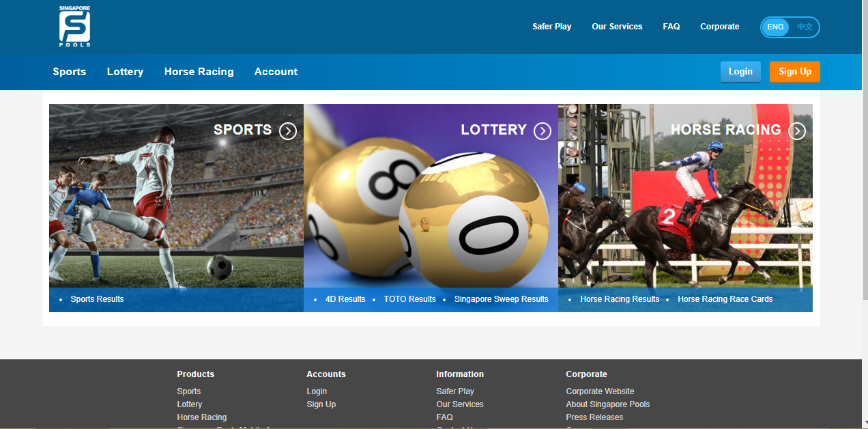Click the arrow circle next to HORSE RACING
This screenshot has height=429, width=868.
pos(797,131)
